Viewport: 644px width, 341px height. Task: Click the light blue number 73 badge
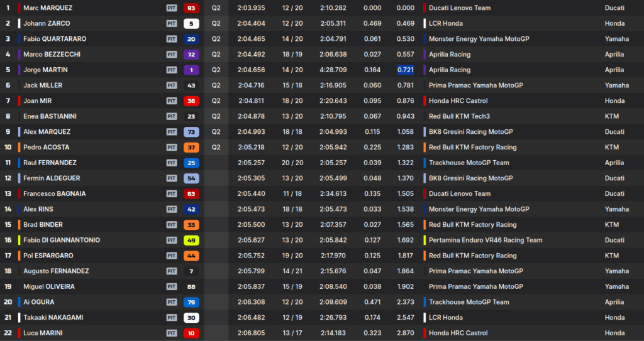click(191, 132)
